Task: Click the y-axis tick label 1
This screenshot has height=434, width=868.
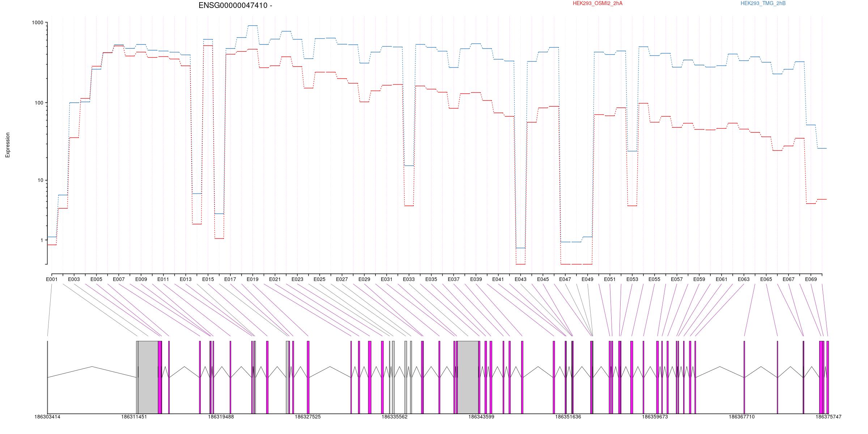Action: click(x=42, y=240)
